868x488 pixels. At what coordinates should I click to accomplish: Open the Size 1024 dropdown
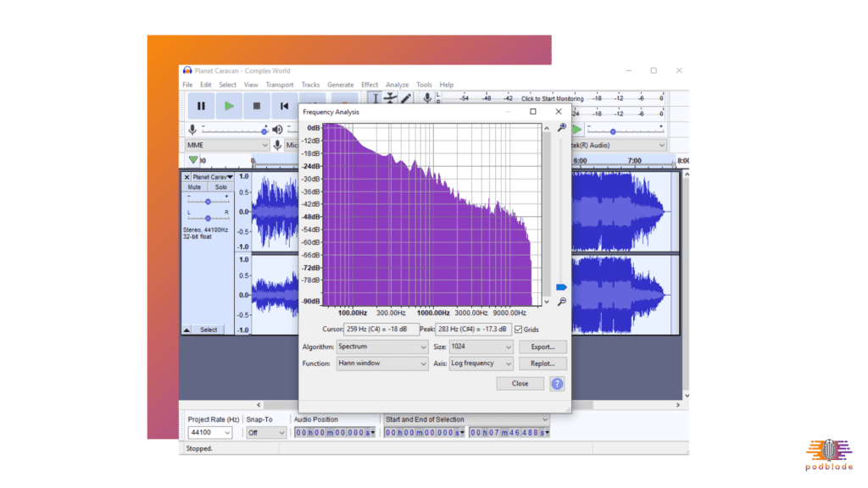pos(481,347)
